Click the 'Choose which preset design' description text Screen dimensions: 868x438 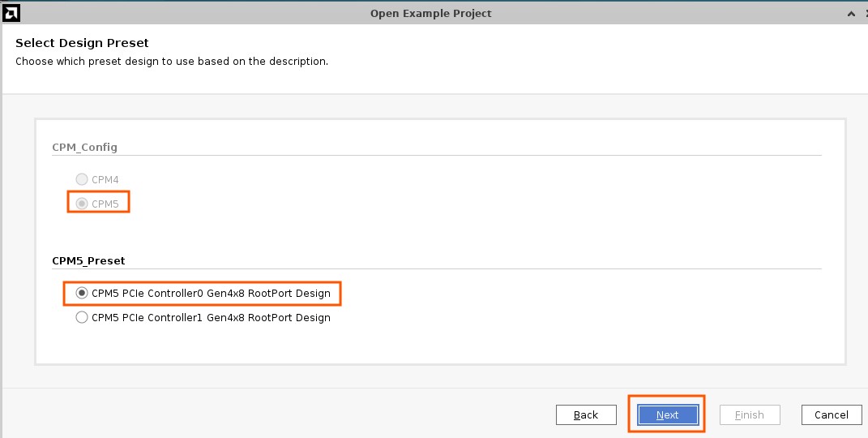click(172, 62)
